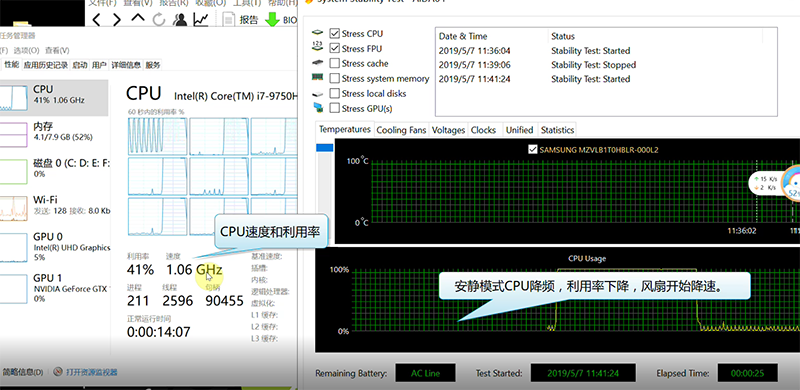Open the user icon in AIDA64 toolbar
This screenshot has height=390, width=800.
180,19
